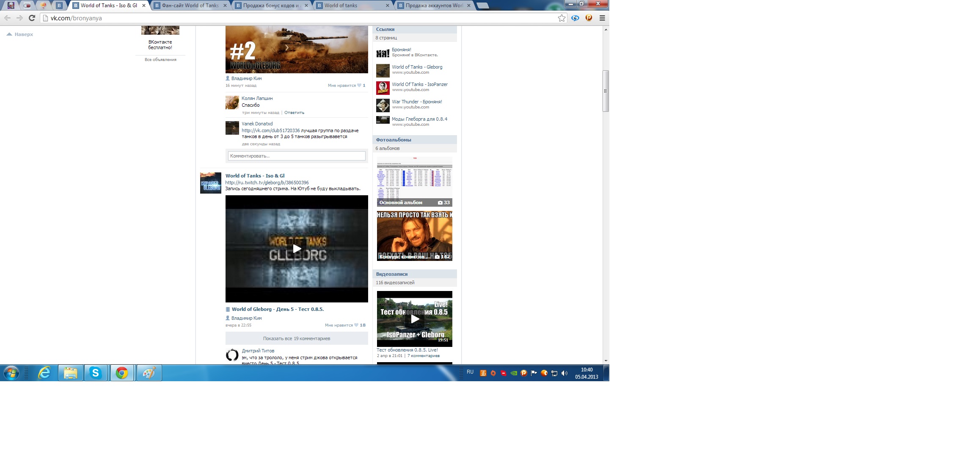Switch to the World of Tanks - Iso & Gl tab
This screenshot has height=460, width=980.
tap(109, 6)
